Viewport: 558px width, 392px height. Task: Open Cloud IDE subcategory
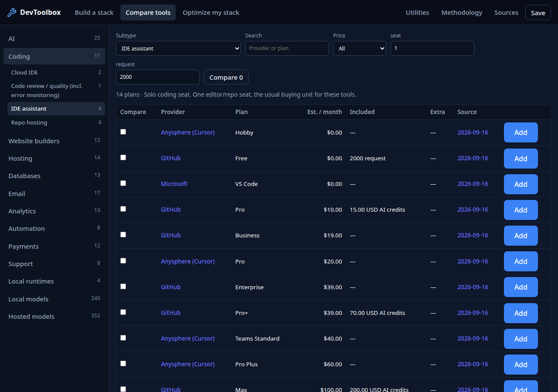tap(56, 72)
